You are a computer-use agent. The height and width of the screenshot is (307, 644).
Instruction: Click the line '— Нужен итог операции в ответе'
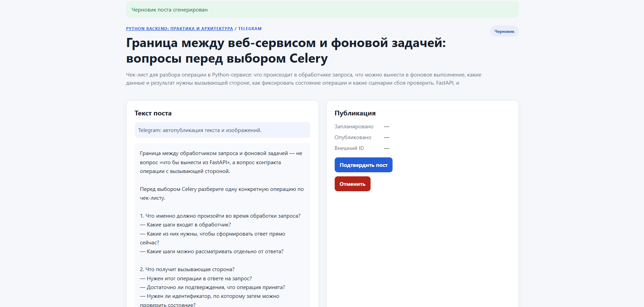[x=196, y=279]
